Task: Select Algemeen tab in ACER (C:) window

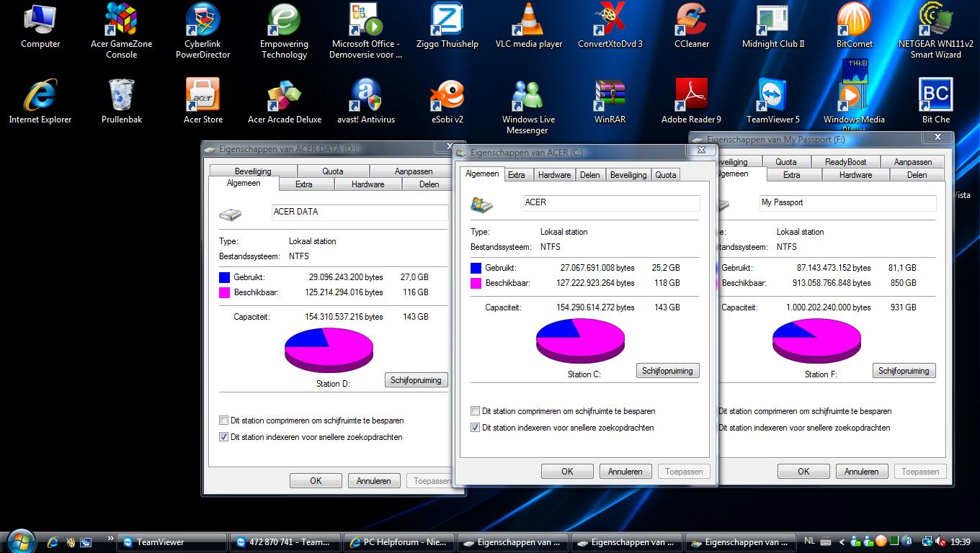Action: coord(482,174)
